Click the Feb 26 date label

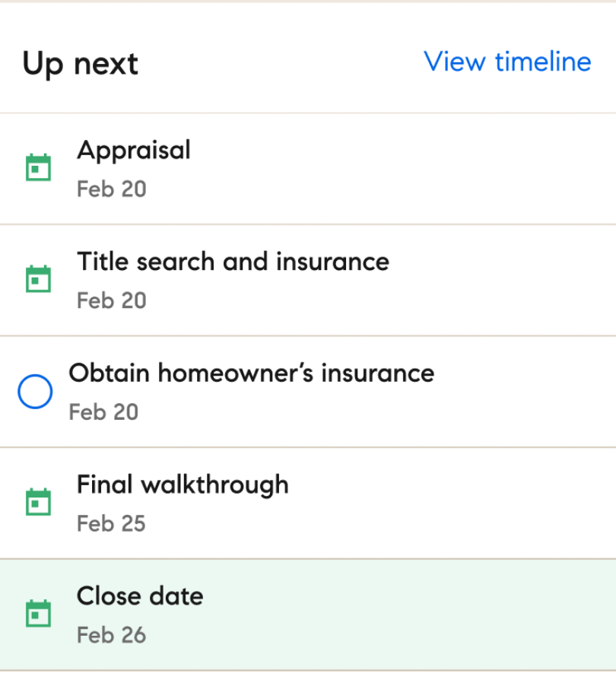coord(111,635)
